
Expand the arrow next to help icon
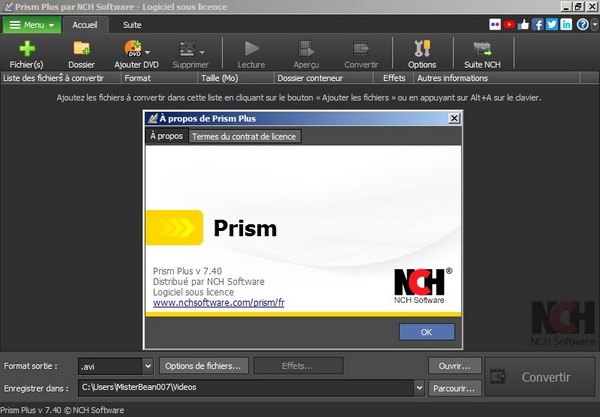pyautogui.click(x=594, y=25)
